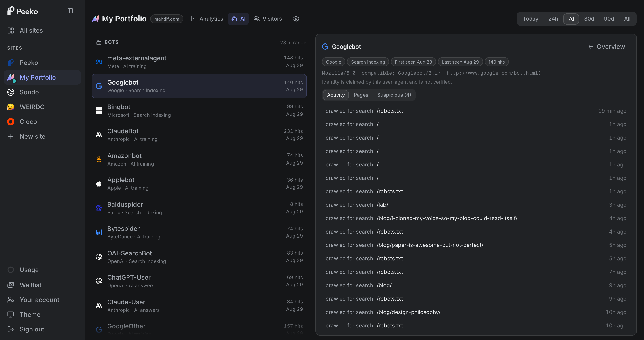Click the Baidu paw logo on Baiduspider row
The image size is (644, 340).
tap(99, 208)
